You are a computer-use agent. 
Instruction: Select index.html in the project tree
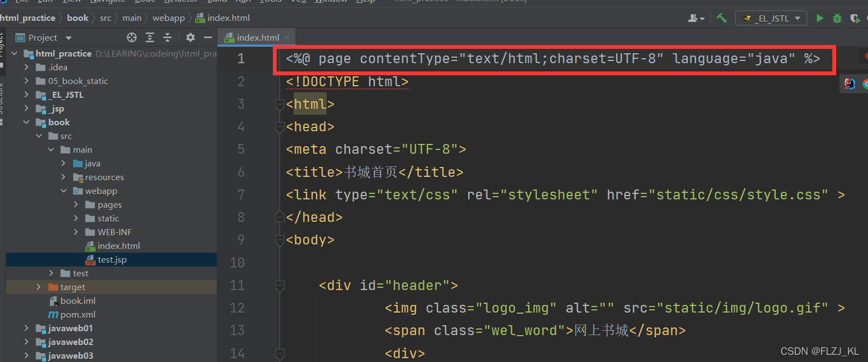pos(112,246)
